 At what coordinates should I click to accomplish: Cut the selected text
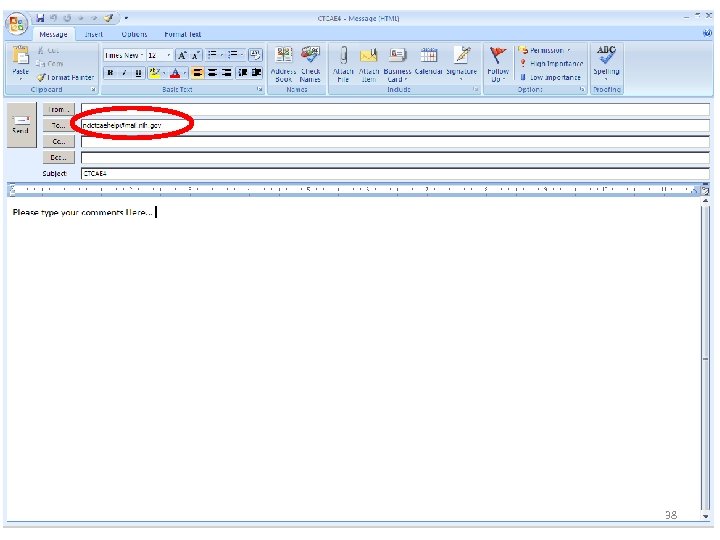coord(49,51)
